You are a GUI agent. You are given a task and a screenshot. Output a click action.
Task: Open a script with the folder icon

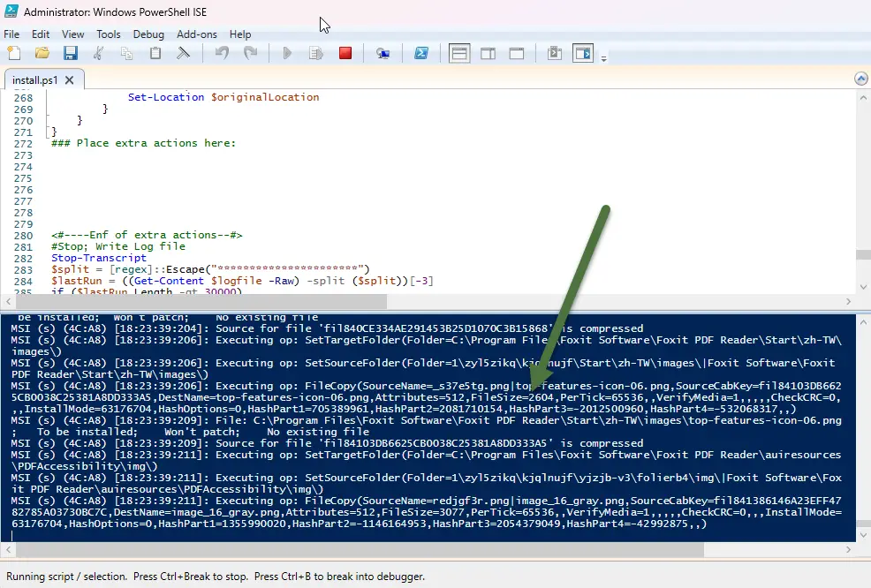(x=42, y=54)
